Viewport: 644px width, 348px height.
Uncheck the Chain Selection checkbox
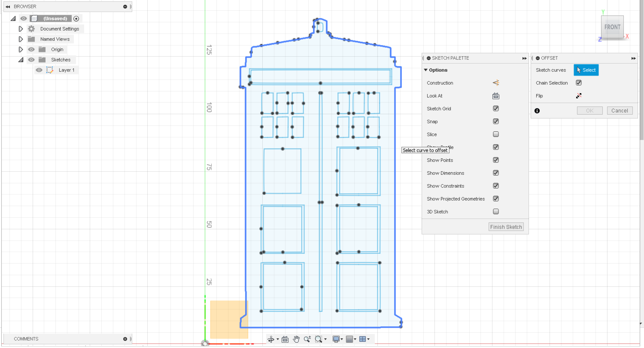579,82
